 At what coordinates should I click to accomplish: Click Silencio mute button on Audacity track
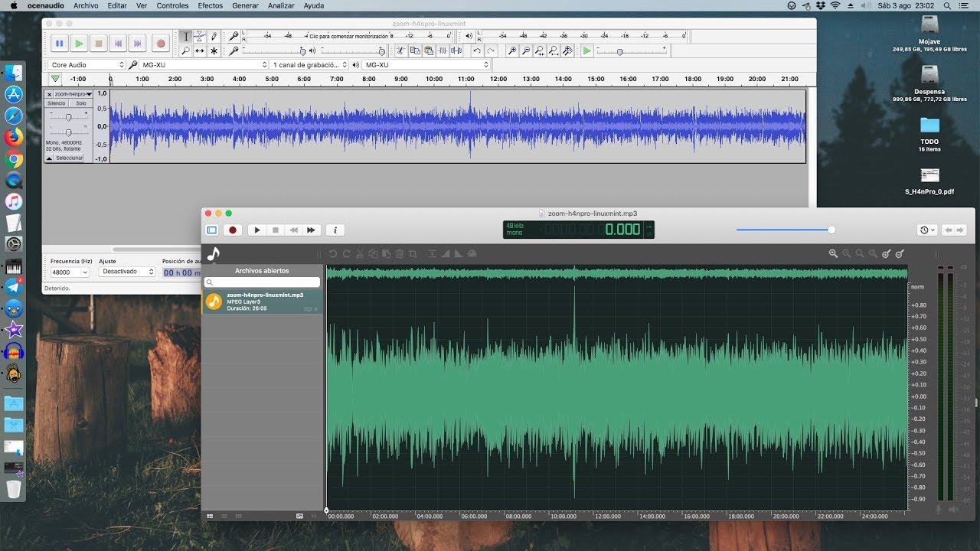pyautogui.click(x=57, y=103)
